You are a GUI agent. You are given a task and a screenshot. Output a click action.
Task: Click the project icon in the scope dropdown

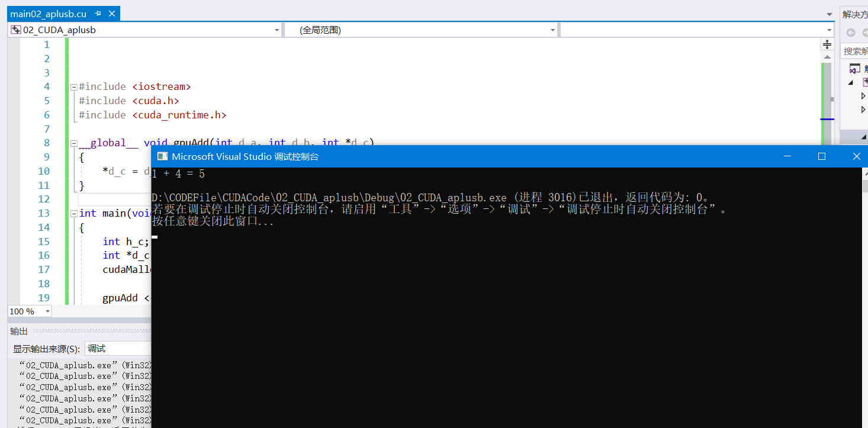16,30
